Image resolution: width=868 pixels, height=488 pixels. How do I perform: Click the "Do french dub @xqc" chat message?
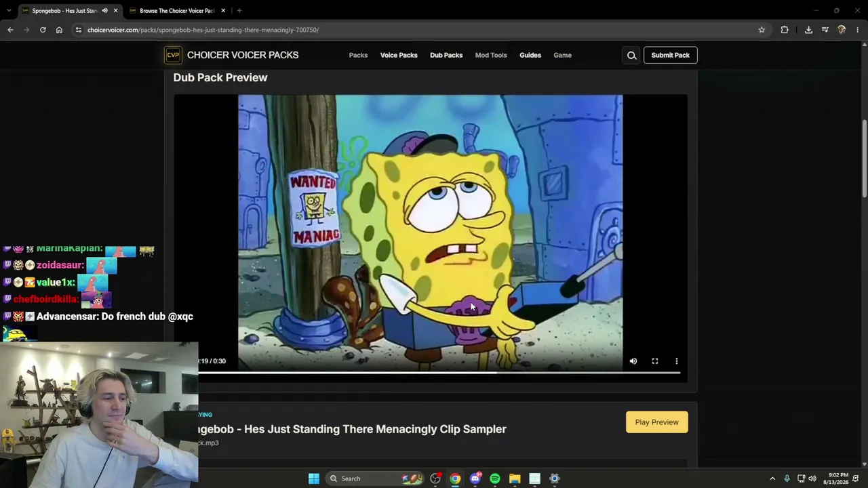point(147,317)
